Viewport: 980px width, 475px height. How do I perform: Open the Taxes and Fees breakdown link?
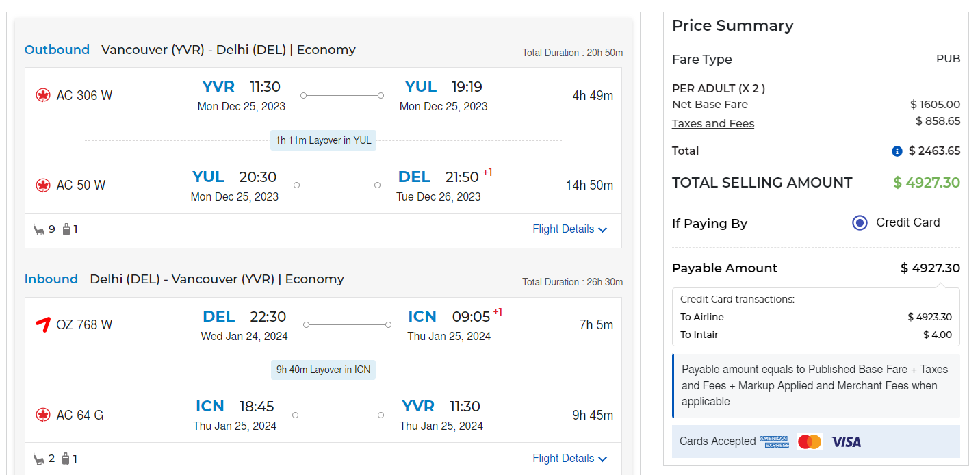[712, 124]
